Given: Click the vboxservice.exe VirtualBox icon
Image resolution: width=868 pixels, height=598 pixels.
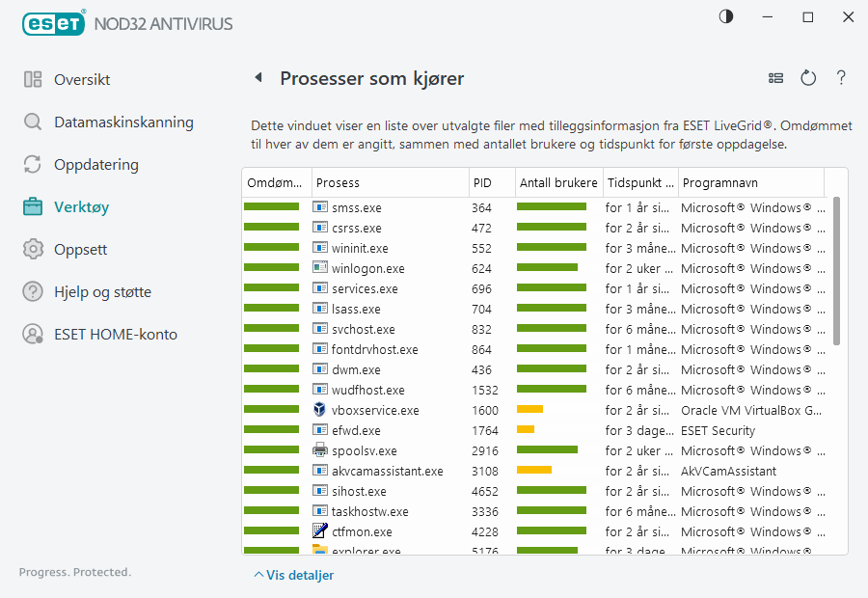Looking at the screenshot, I should (320, 410).
